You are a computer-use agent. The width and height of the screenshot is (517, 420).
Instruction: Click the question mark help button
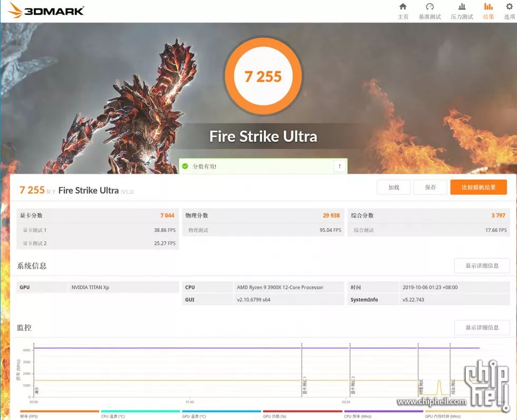pyautogui.click(x=340, y=166)
